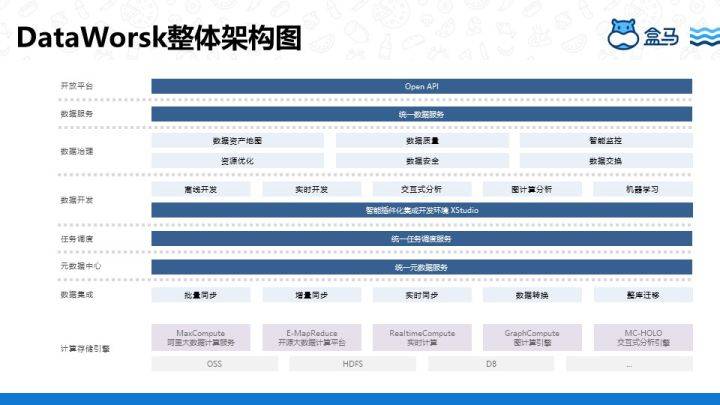Select the 数据安全 block
The image size is (720, 405).
click(421, 160)
